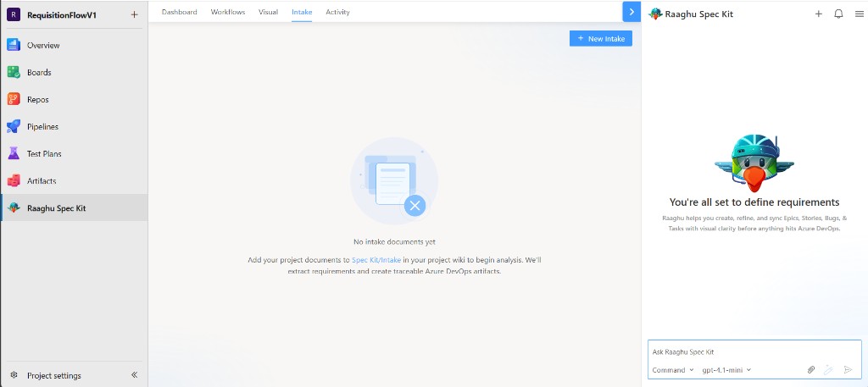Click the New Intake button

601,39
